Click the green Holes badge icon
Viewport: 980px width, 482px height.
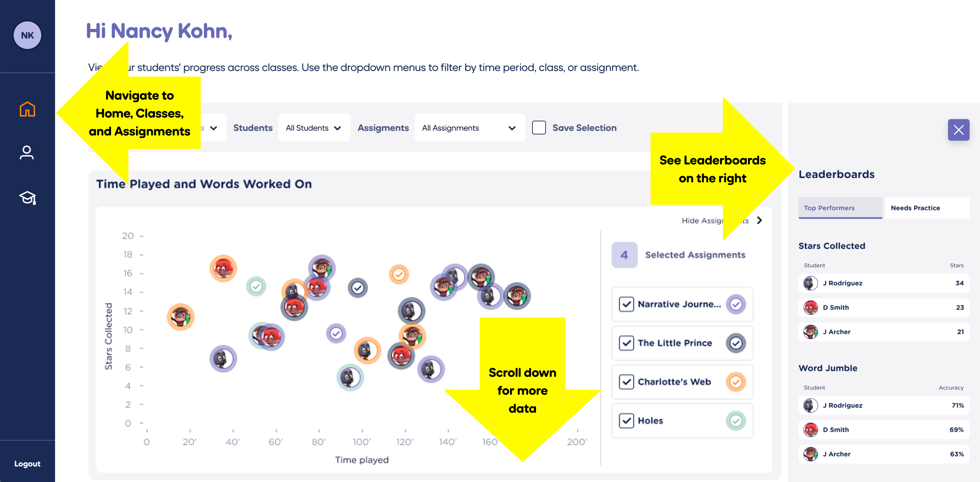coord(736,421)
